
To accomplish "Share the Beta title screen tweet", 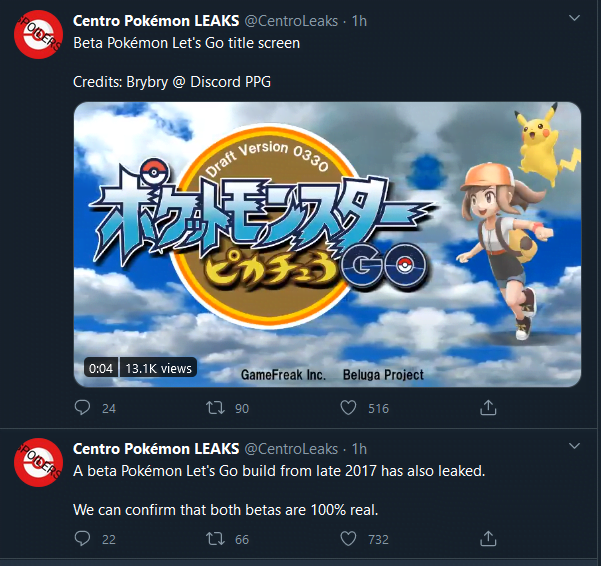I will 488,407.
